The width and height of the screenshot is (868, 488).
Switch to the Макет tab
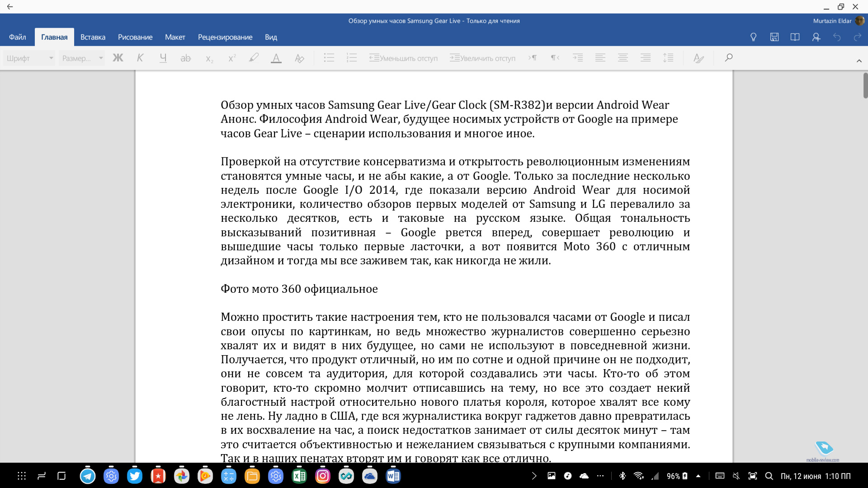[175, 37]
